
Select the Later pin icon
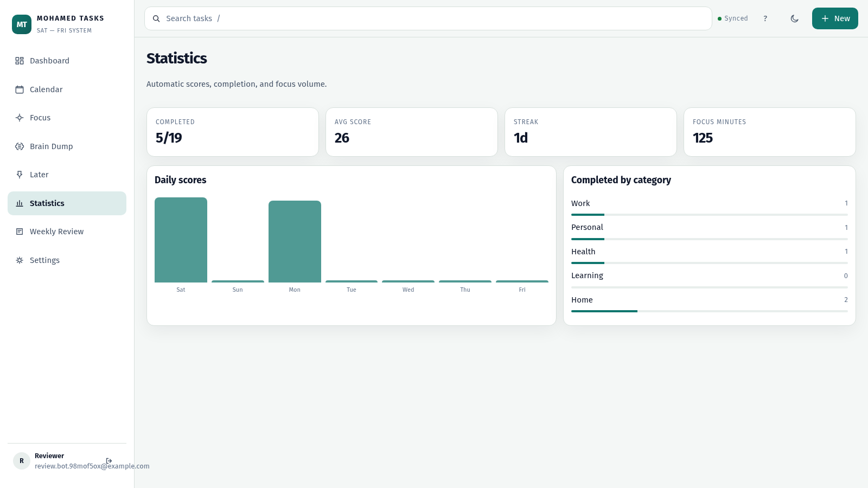pyautogui.click(x=20, y=175)
